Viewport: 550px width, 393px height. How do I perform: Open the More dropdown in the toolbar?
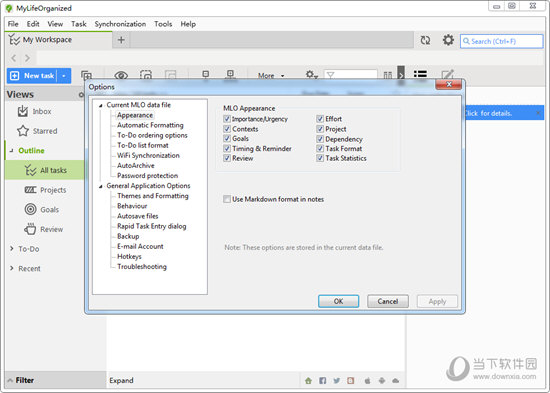(271, 75)
